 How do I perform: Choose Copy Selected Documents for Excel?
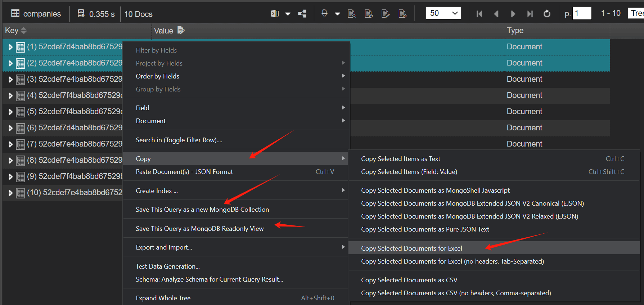494,248
